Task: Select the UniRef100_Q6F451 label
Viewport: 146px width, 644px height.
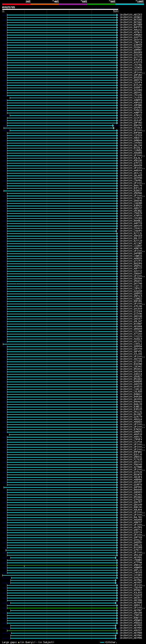Action: click(x=131, y=352)
